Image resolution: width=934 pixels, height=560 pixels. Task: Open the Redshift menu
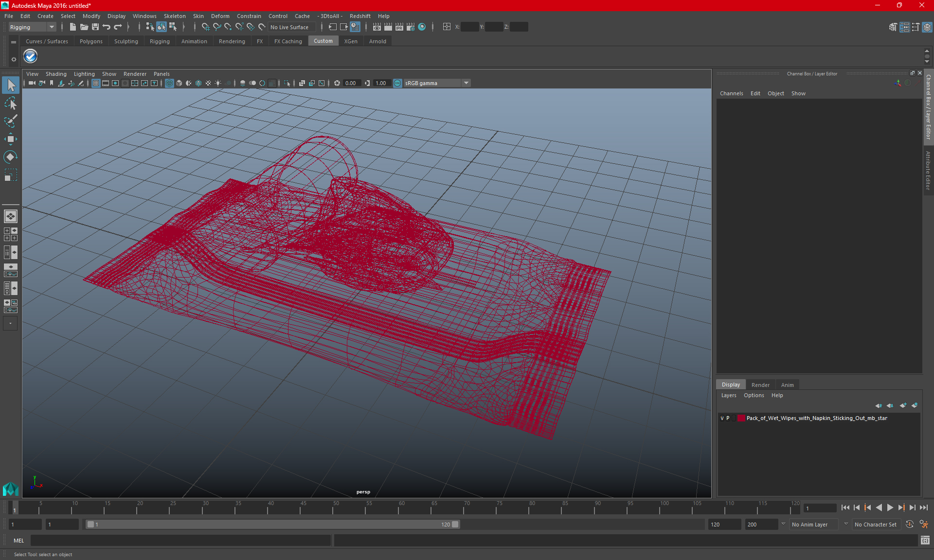coord(360,16)
